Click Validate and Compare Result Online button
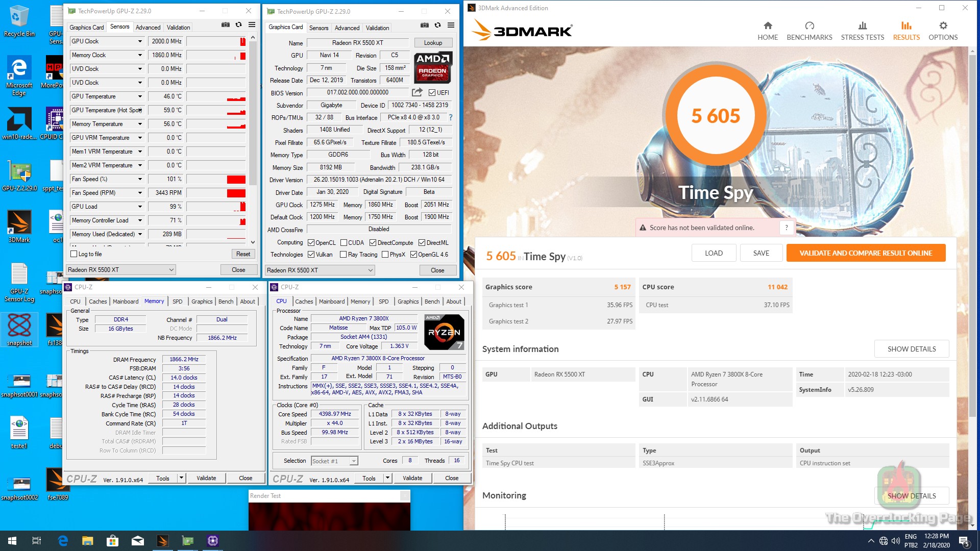The height and width of the screenshot is (551, 980). [865, 253]
